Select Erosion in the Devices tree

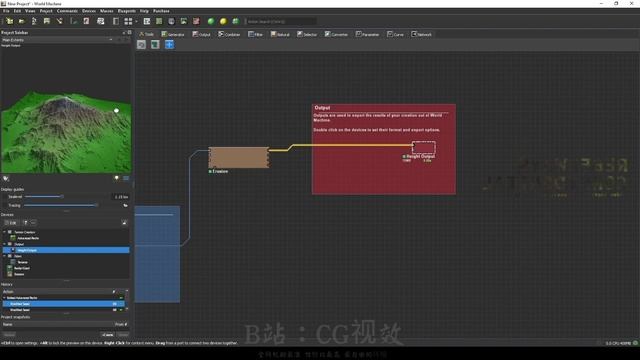click(x=19, y=274)
